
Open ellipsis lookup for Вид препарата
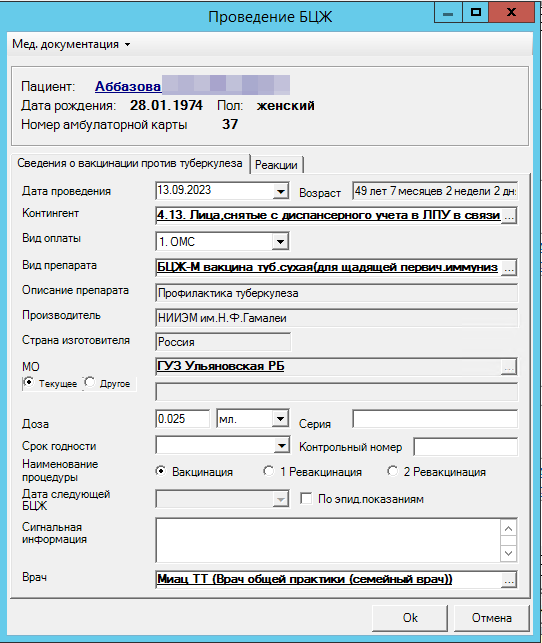point(509,268)
